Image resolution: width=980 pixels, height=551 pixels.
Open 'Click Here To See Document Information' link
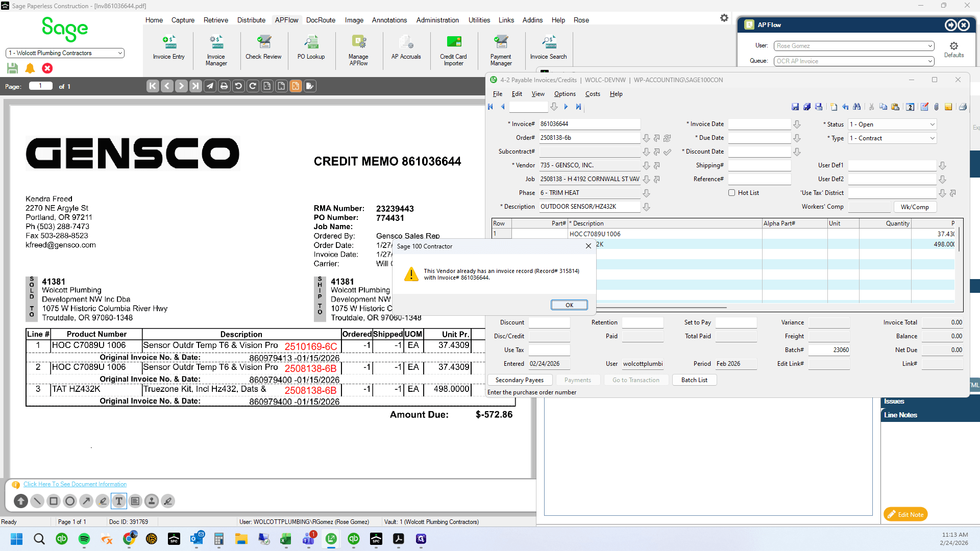point(75,485)
